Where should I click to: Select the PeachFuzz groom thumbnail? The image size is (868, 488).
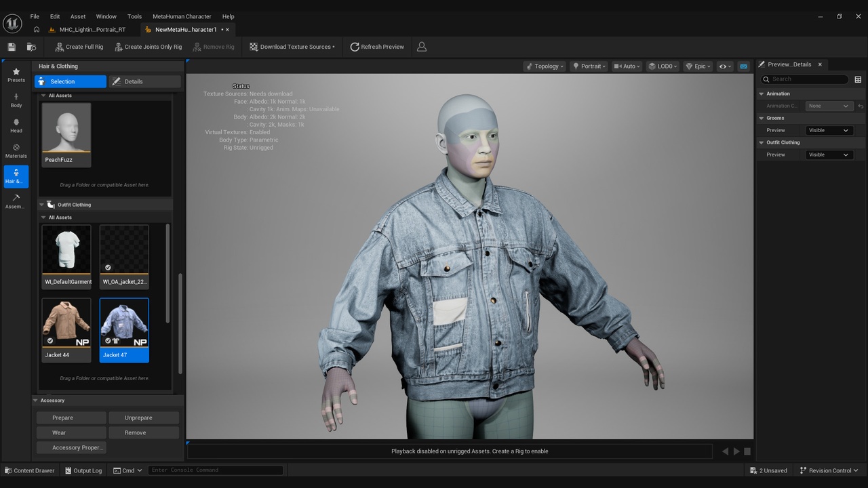coord(66,134)
